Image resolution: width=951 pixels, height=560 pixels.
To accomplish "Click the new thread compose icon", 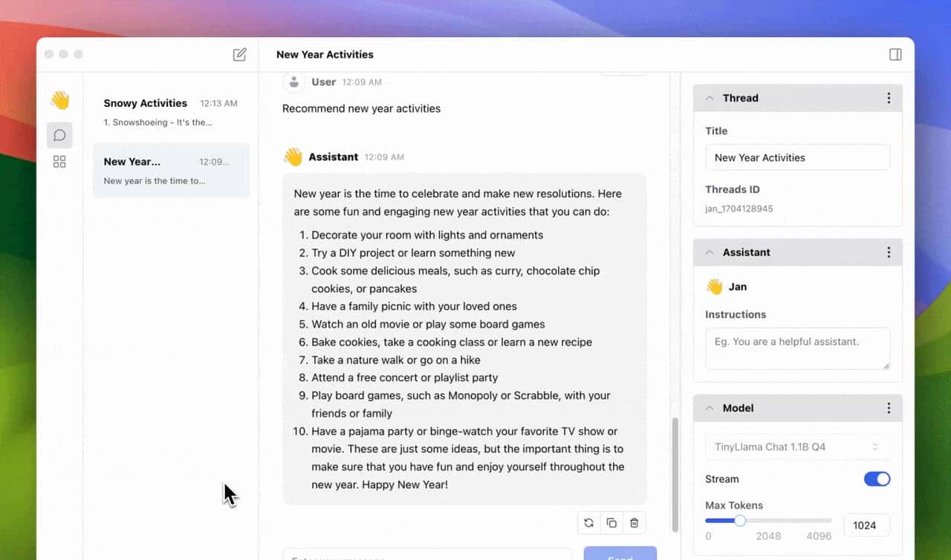I will click(x=239, y=54).
